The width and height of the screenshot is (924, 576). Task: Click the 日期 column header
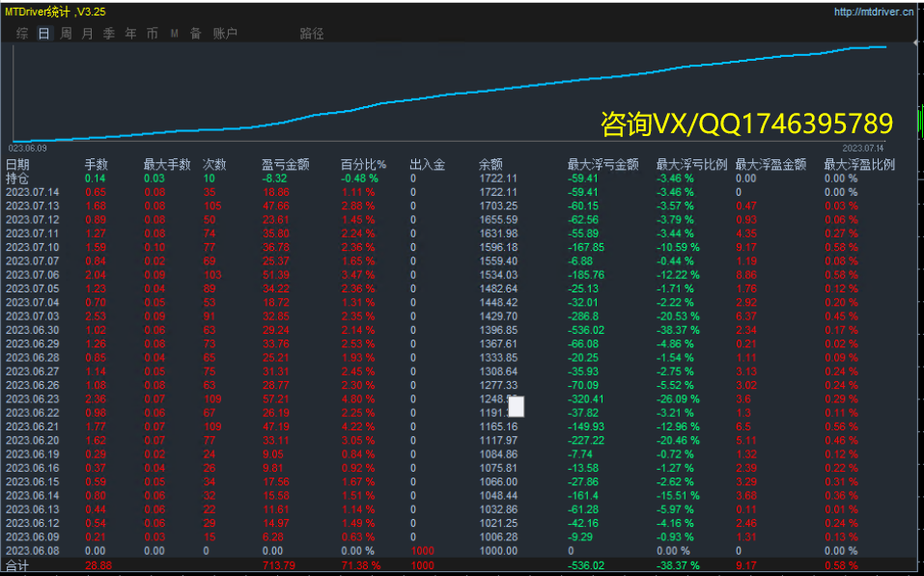click(18, 165)
